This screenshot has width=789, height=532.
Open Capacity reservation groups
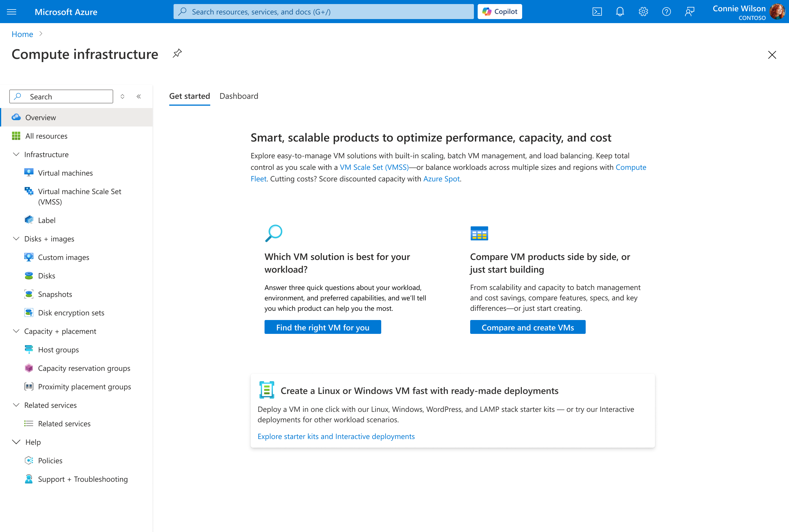(84, 368)
